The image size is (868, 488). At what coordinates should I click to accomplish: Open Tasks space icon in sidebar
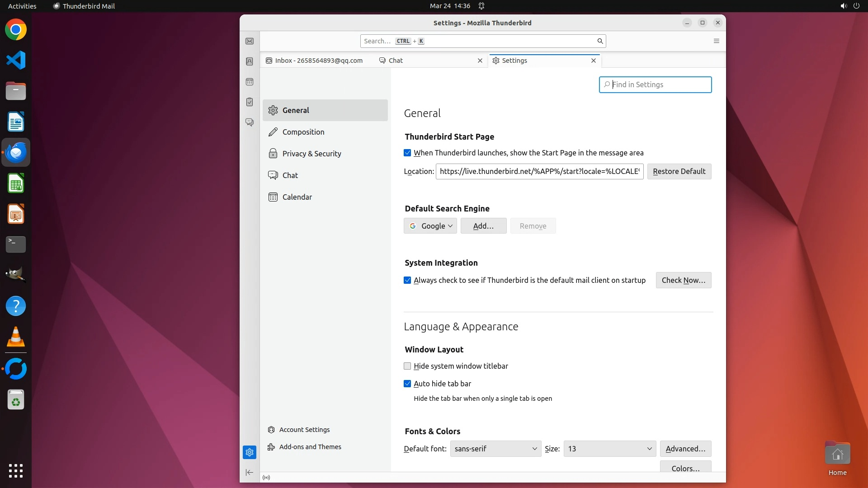(x=250, y=102)
